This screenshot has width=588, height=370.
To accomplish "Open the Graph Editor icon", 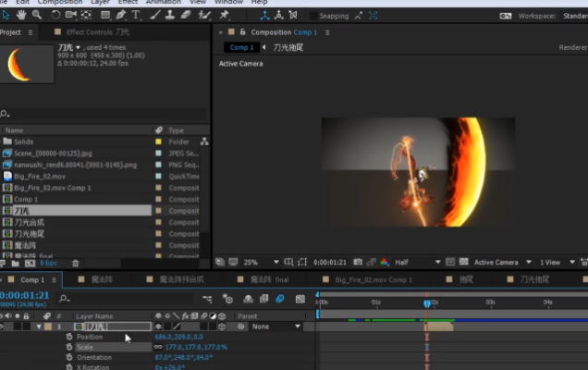I will click(300, 299).
